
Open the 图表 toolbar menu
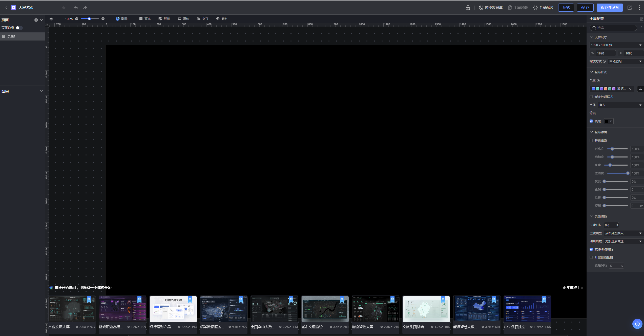pos(121,19)
